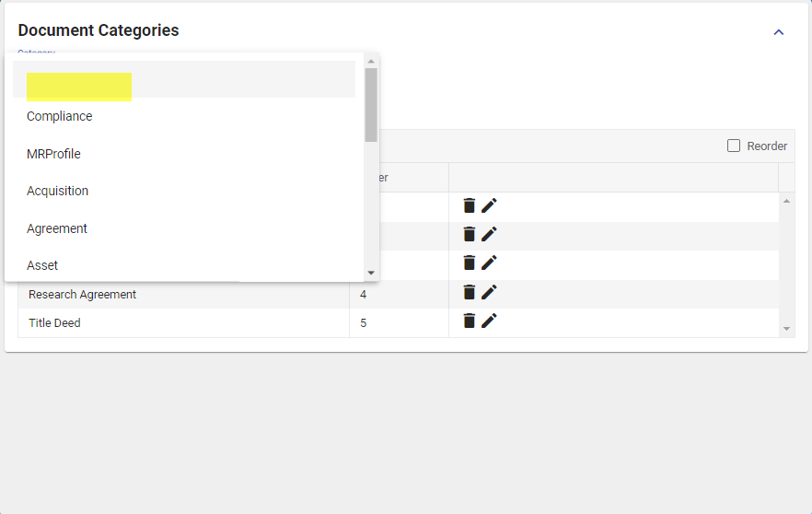Click the category table's scroll down arrow
This screenshot has width=812, height=514.
[786, 329]
